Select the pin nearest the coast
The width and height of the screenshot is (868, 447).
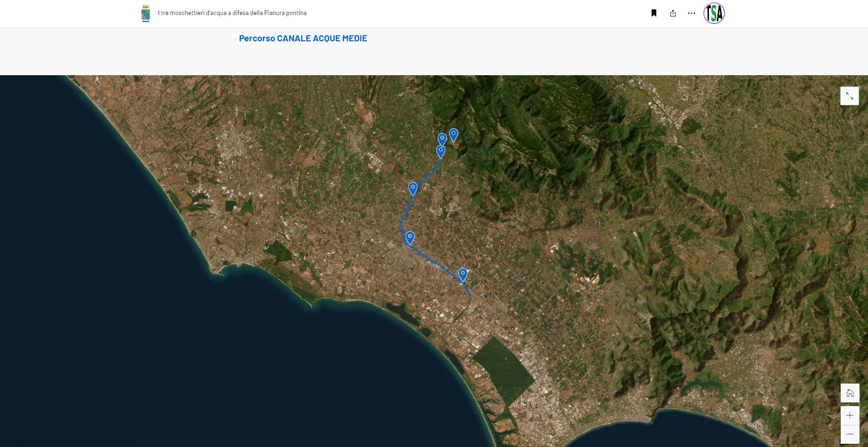463,274
